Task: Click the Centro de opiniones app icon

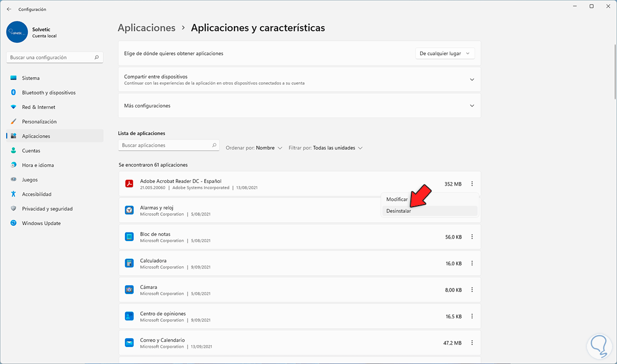Action: tap(130, 316)
